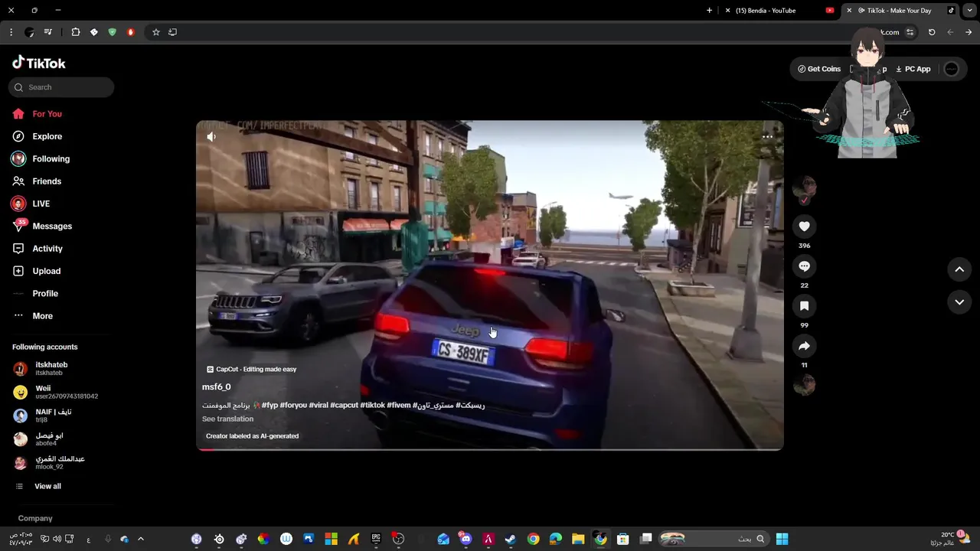
Task: Download the PC App
Action: point(913,69)
